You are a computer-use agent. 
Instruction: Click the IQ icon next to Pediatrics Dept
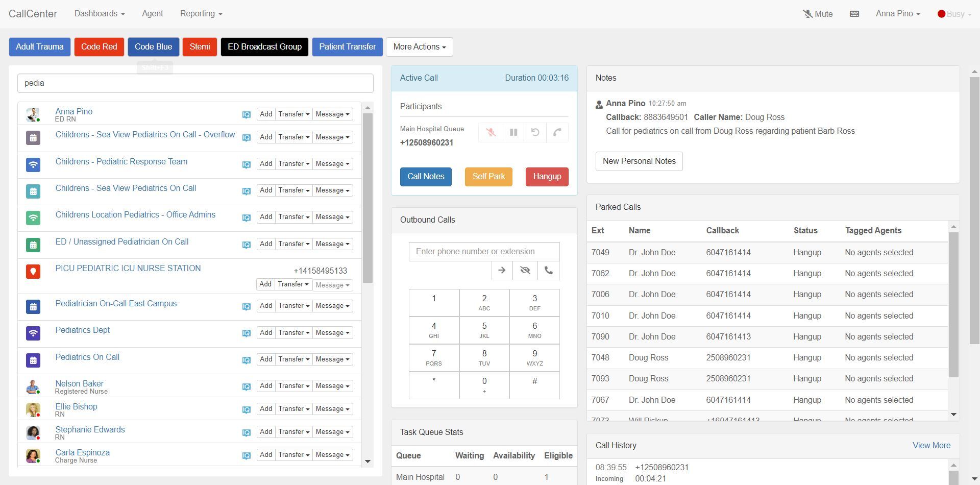click(247, 333)
